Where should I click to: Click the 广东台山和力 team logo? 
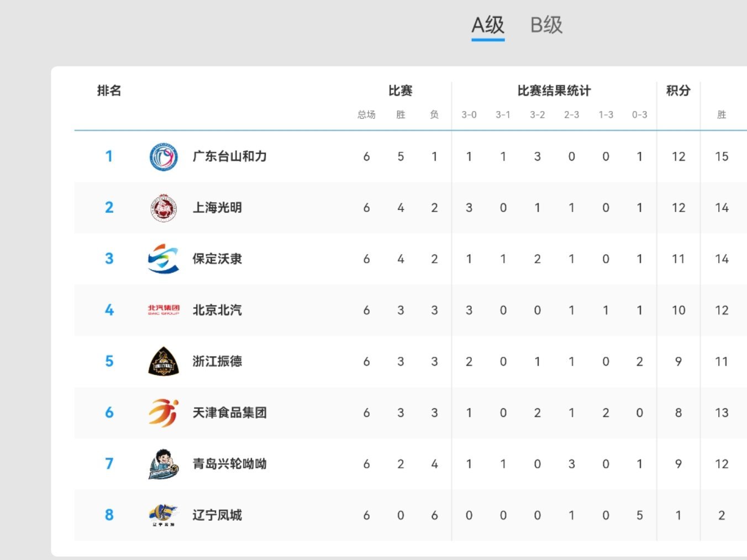pyautogui.click(x=164, y=157)
